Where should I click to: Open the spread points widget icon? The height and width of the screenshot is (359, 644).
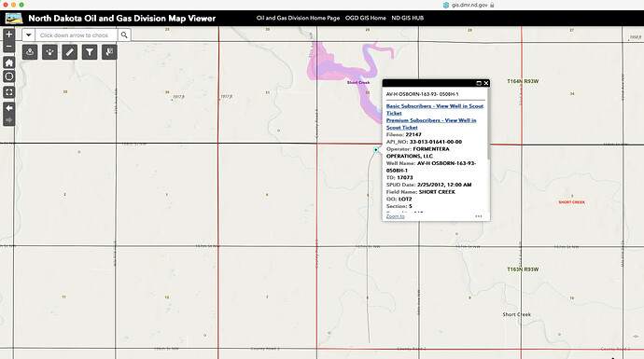[49, 52]
